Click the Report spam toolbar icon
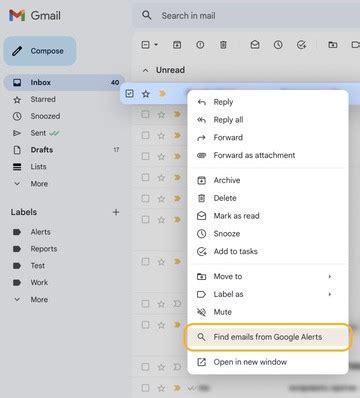360x398 pixels. point(200,45)
